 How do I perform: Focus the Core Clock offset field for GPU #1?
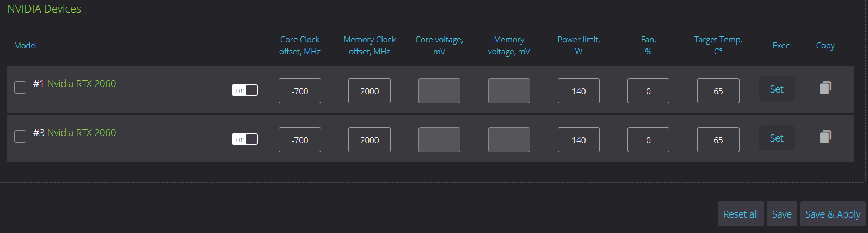[300, 91]
